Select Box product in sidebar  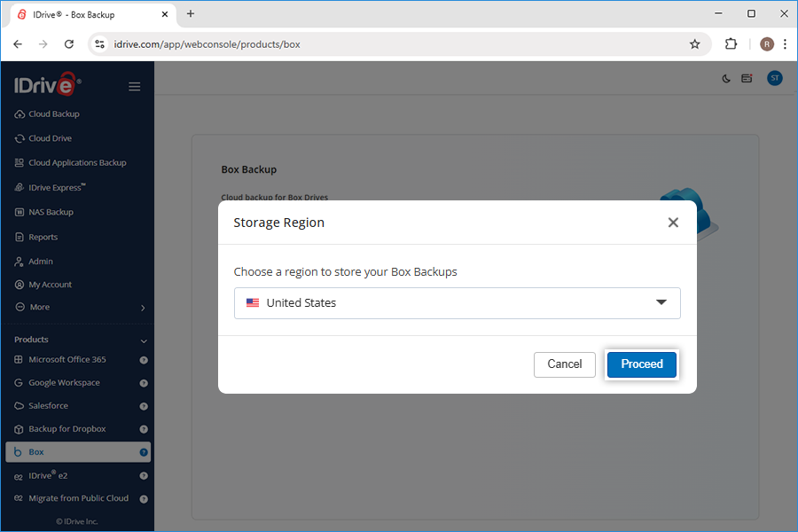click(x=78, y=452)
